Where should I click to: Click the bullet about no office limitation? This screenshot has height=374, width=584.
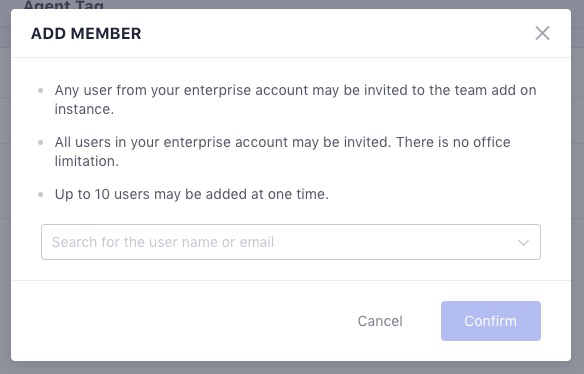(x=282, y=152)
